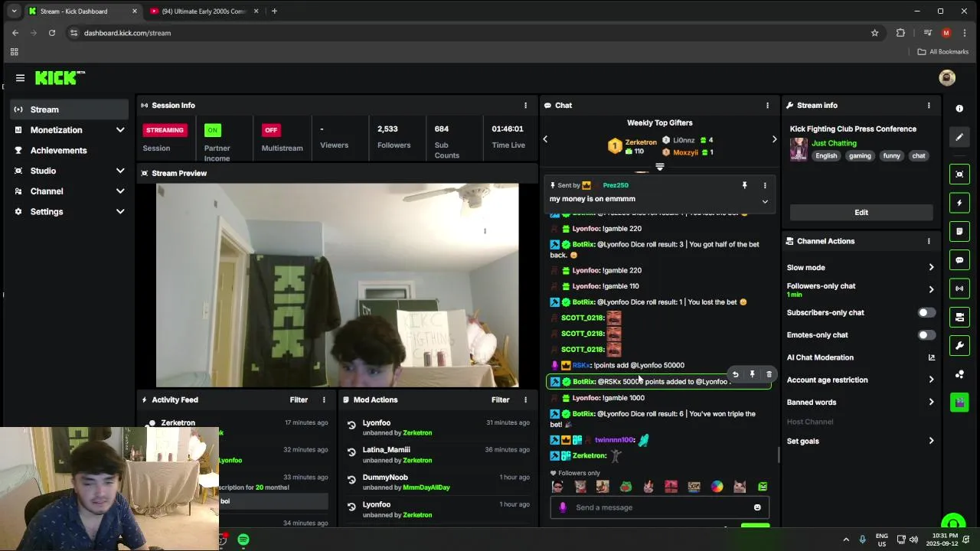This screenshot has width=980, height=551.
Task: Click the focus frame icon in right sidebar
Action: (x=959, y=174)
